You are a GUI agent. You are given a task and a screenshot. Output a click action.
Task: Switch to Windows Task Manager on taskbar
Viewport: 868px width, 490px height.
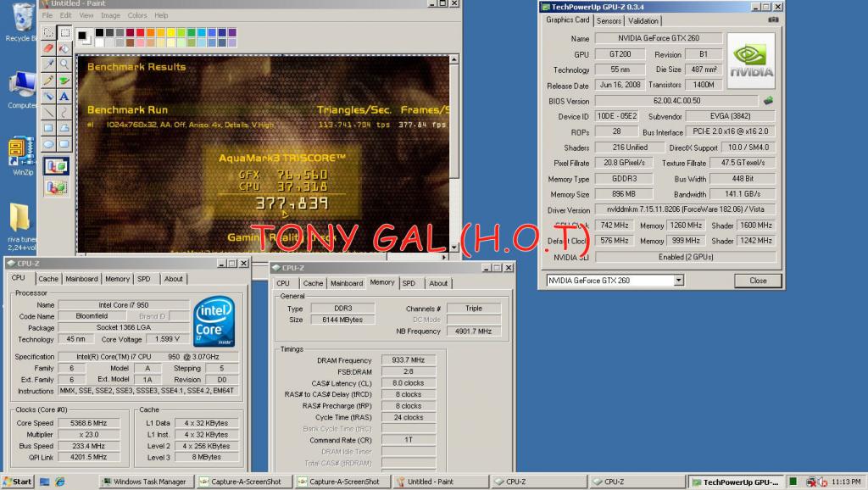[146, 482]
